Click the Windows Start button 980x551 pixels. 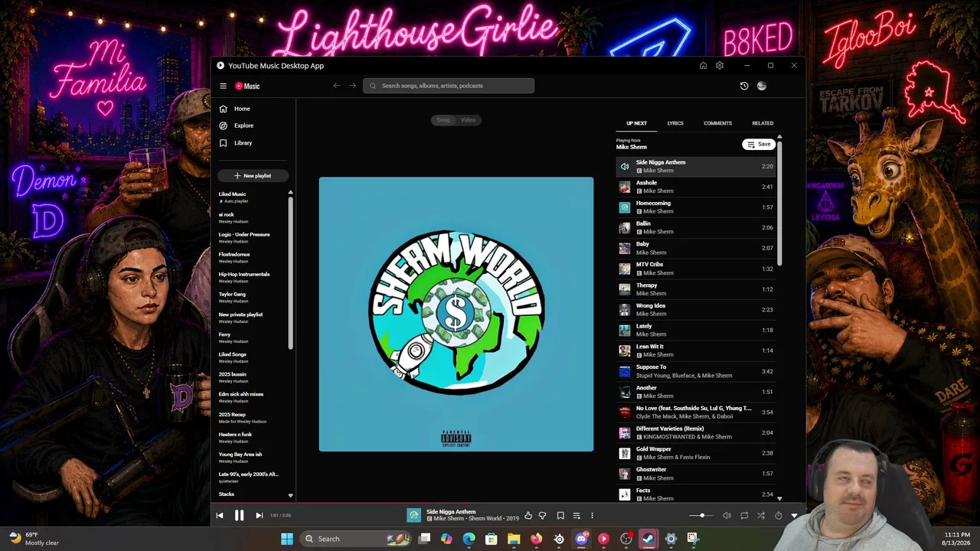[x=287, y=539]
